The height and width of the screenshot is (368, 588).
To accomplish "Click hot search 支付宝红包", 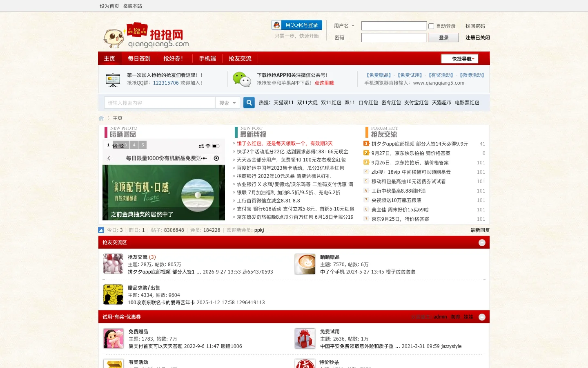I will 416,103.
